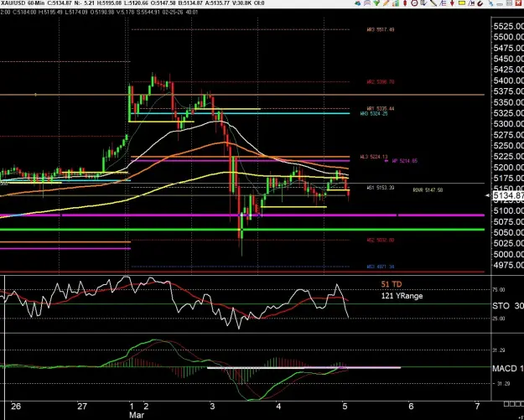Click the WH3 5324.25 level label
The width and height of the screenshot is (524, 420).
(x=374, y=114)
